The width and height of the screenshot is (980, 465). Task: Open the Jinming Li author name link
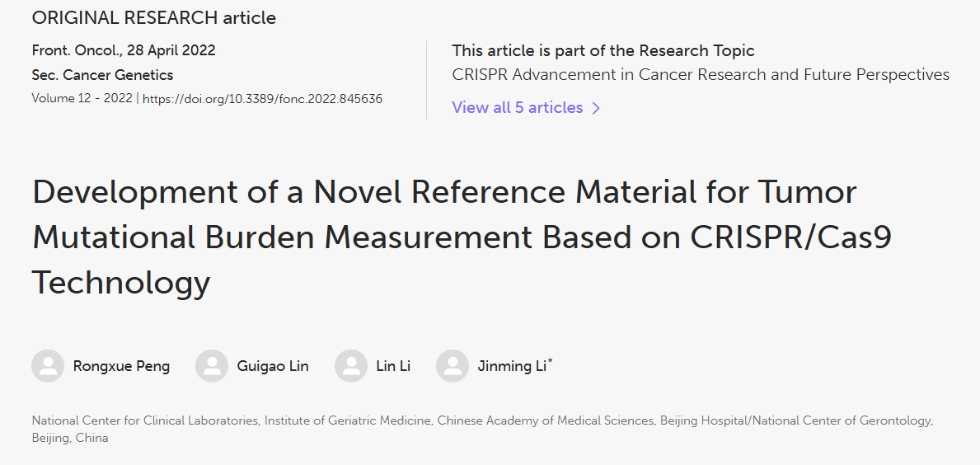pyautogui.click(x=512, y=366)
